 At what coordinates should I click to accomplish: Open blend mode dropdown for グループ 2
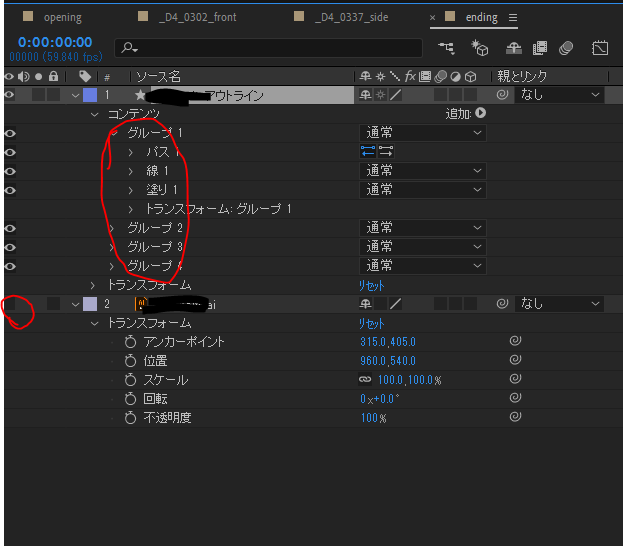point(423,228)
